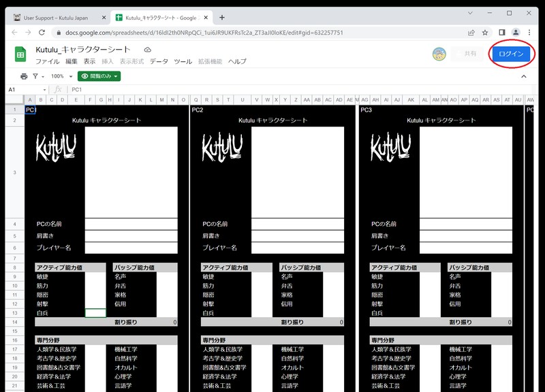Click the Google Sheets home logo icon
Viewport: 545px width, 392px height.
pyautogui.click(x=20, y=54)
